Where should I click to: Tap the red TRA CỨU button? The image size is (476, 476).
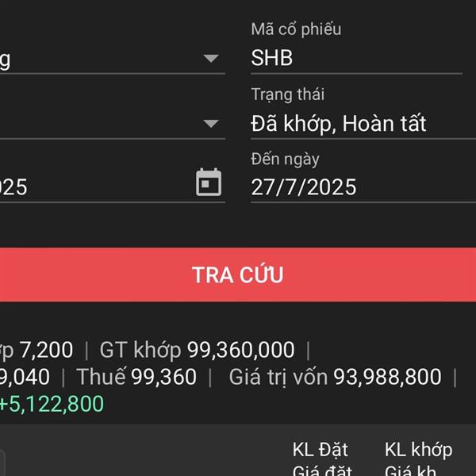pos(238,274)
